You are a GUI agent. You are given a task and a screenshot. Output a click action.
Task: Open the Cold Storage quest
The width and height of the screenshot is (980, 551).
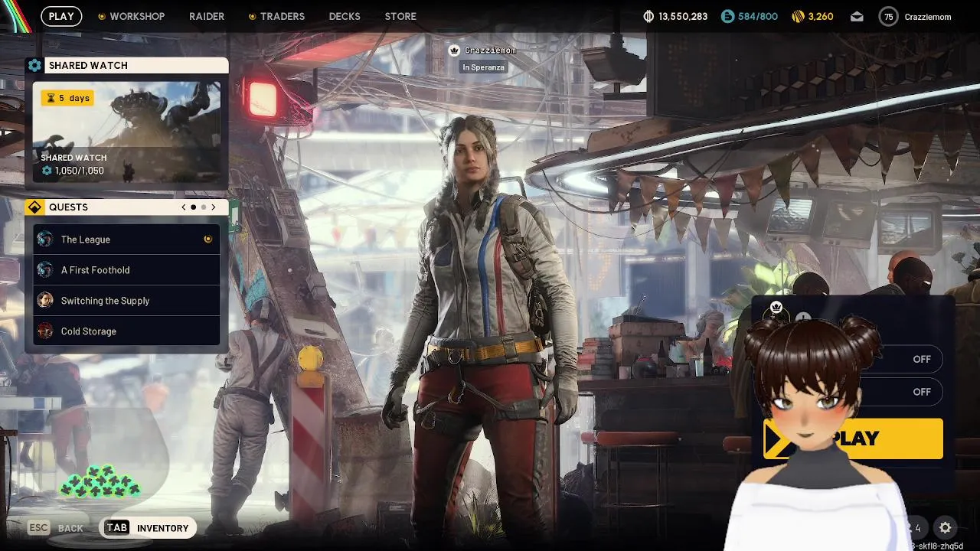coord(126,331)
